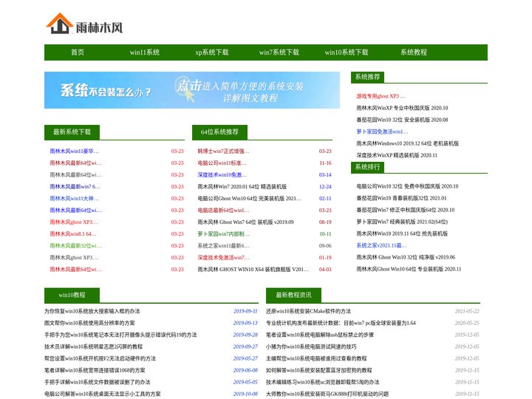Open 为你恢复win10系统放大搜索输入框的办法 article
The width and height of the screenshot is (532, 399).
92,311
